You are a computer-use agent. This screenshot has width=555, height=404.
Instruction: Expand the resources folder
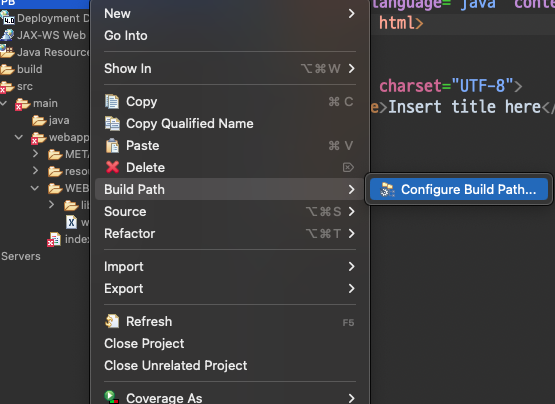35,171
